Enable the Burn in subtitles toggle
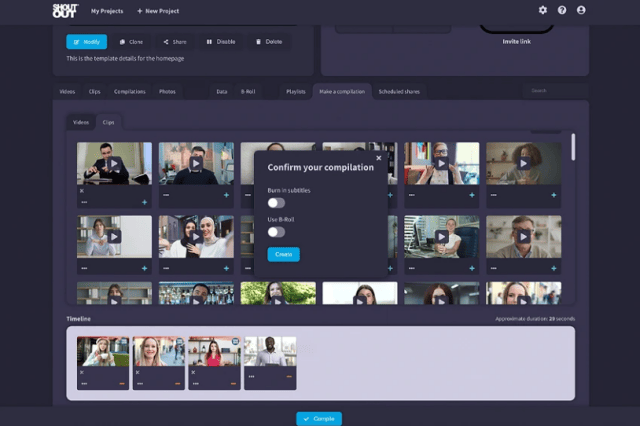This screenshot has height=426, width=640. pyautogui.click(x=276, y=203)
